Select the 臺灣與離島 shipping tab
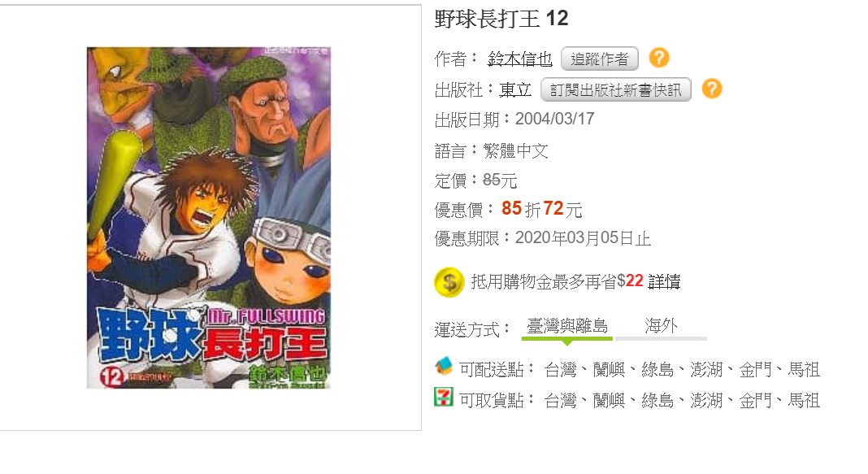Viewport: 868px width, 474px height. (566, 326)
